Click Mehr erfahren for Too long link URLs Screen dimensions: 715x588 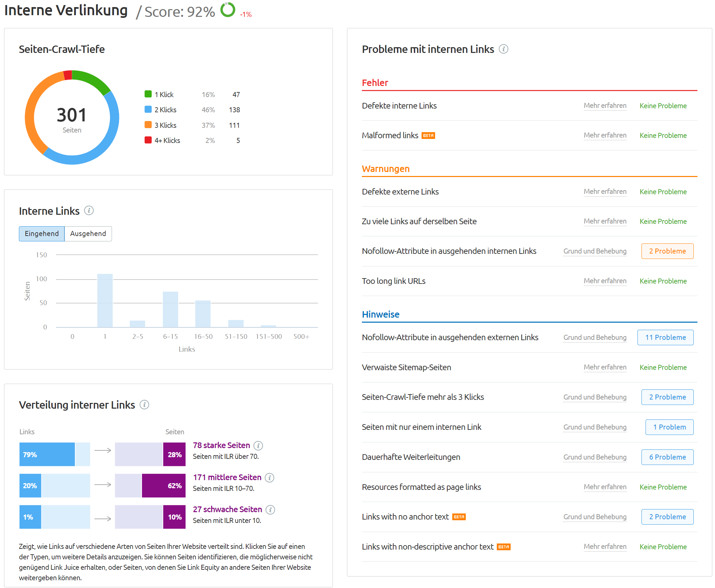(605, 281)
